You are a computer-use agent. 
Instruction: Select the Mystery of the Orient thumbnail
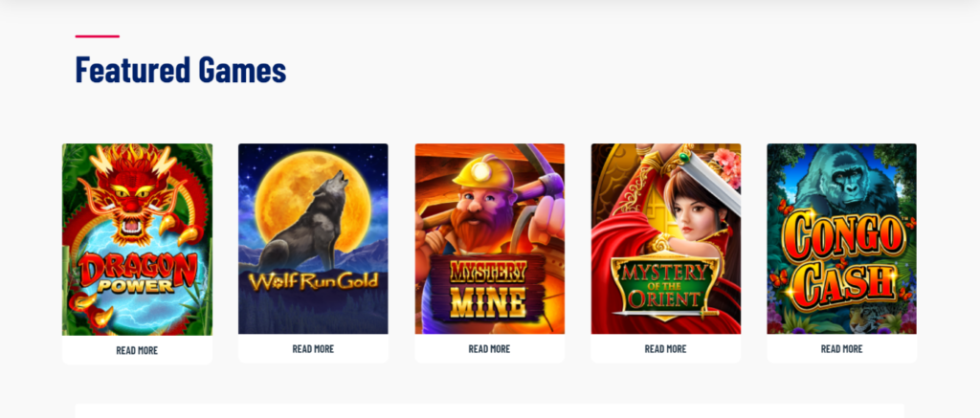click(666, 239)
